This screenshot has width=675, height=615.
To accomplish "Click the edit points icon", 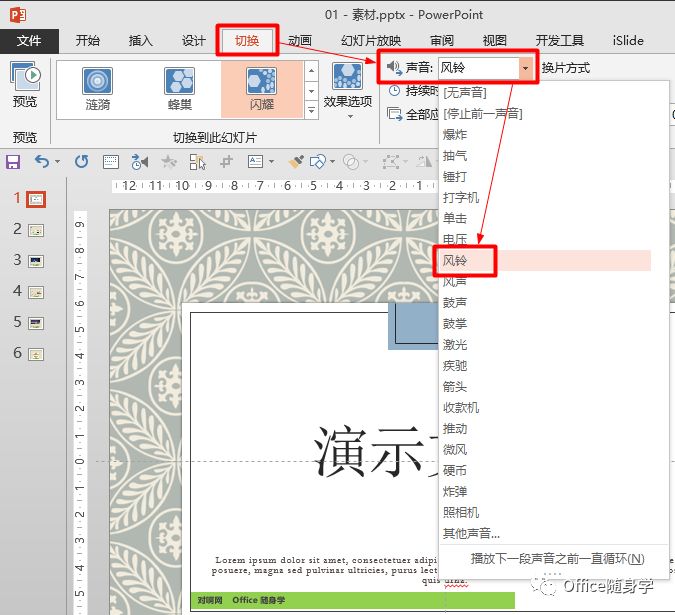I will [390, 162].
